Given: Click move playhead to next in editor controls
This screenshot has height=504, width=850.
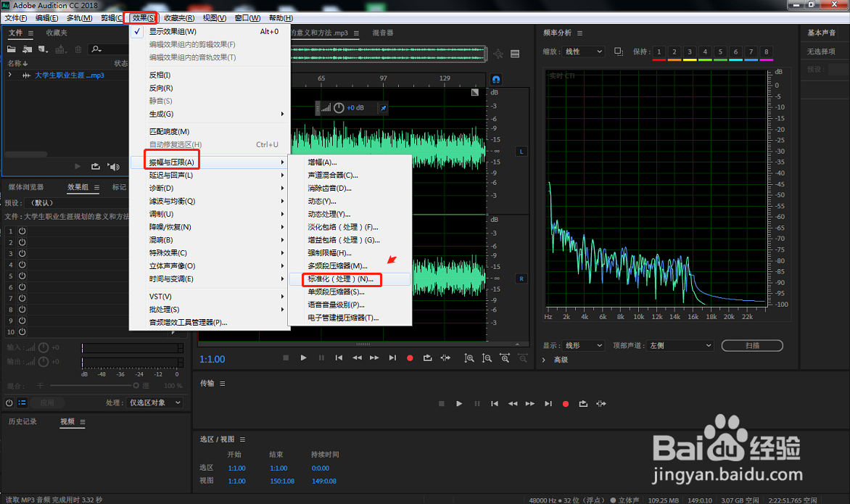Looking at the screenshot, I should click(392, 358).
